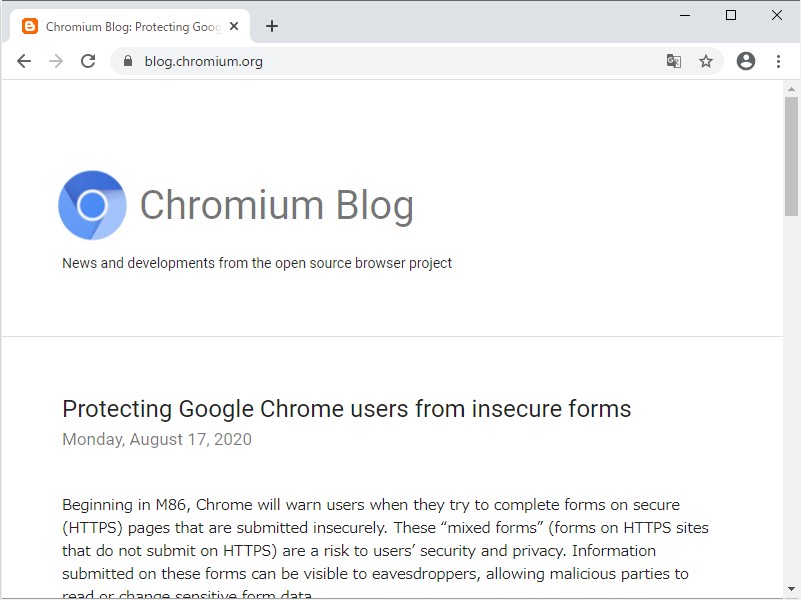
Task: Click the Chromium Blog logo image
Action: pos(92,205)
